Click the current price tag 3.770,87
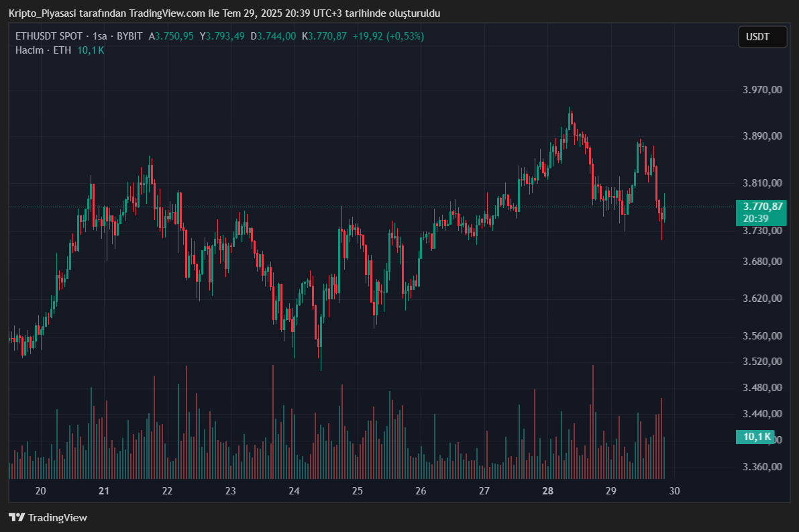The image size is (799, 532). click(x=761, y=207)
